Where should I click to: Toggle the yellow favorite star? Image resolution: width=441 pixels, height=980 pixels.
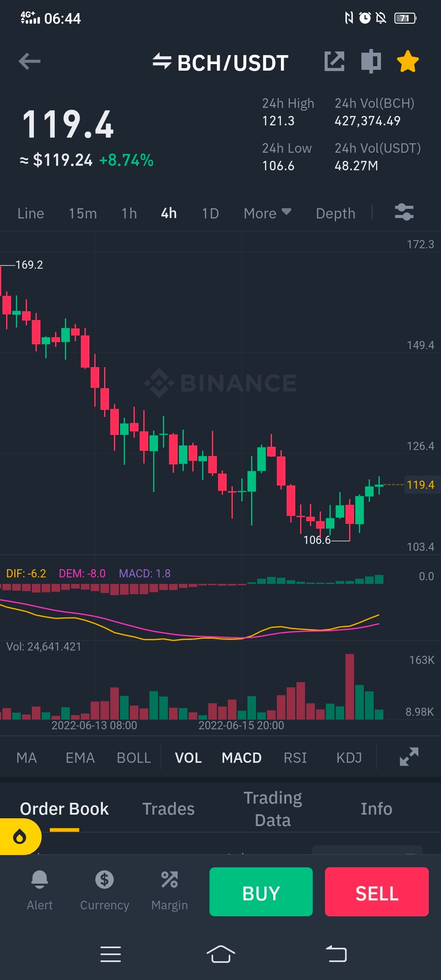point(408,62)
